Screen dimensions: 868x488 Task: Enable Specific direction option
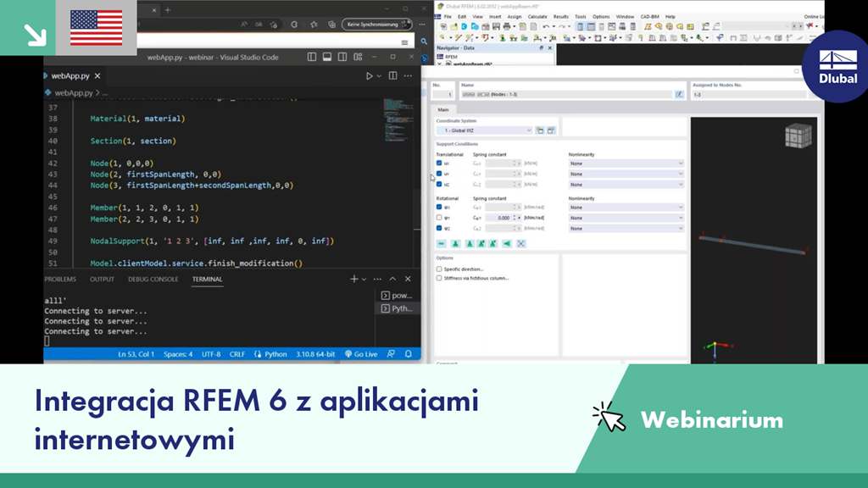439,269
